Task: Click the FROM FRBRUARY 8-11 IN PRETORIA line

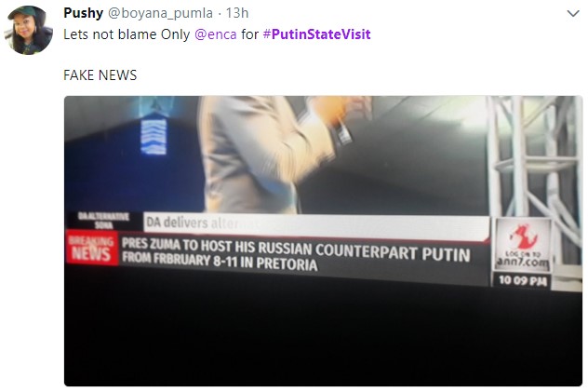Action: pos(220,261)
